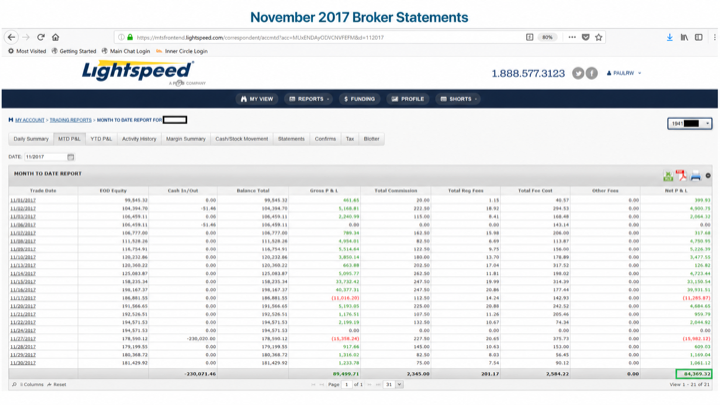
Task: Click the green padlock site security icon
Action: pos(130,37)
